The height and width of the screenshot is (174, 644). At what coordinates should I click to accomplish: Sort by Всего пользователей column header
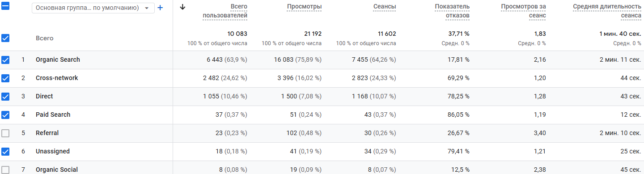(225, 11)
